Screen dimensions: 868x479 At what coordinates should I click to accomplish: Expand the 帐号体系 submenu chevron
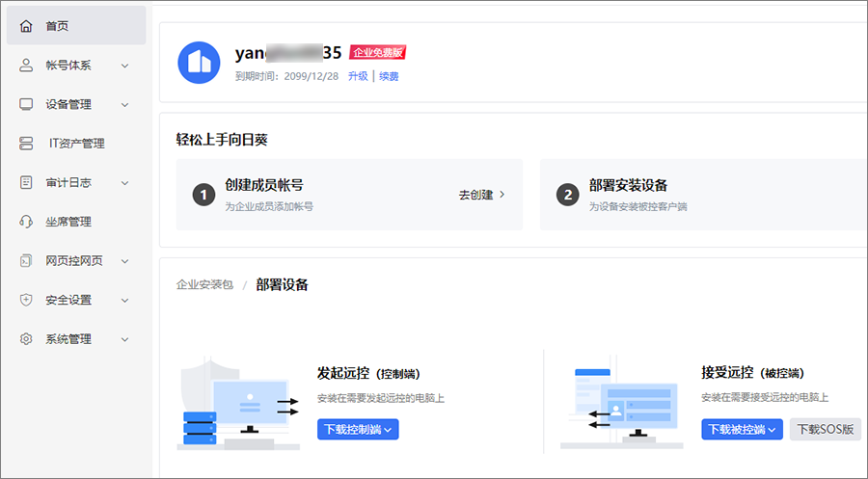click(124, 66)
